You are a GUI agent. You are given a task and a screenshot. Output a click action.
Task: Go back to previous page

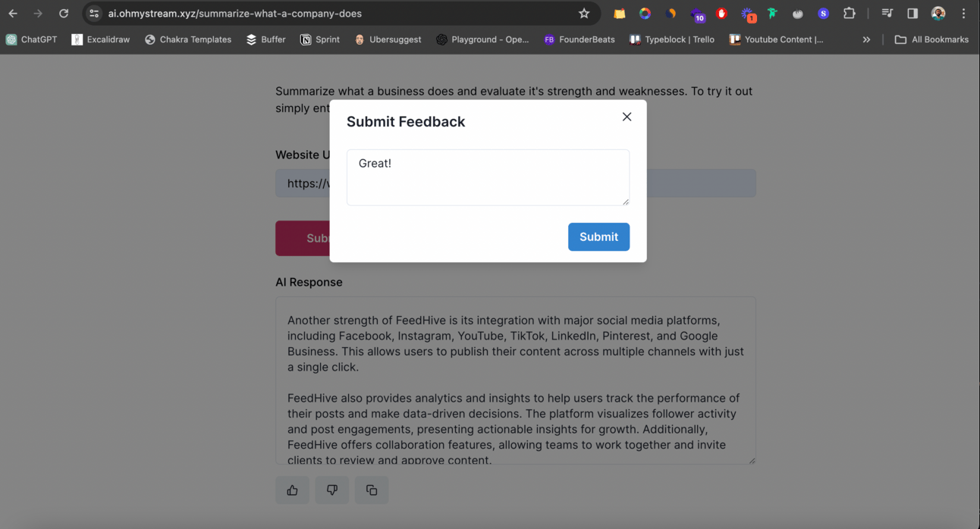pos(13,14)
